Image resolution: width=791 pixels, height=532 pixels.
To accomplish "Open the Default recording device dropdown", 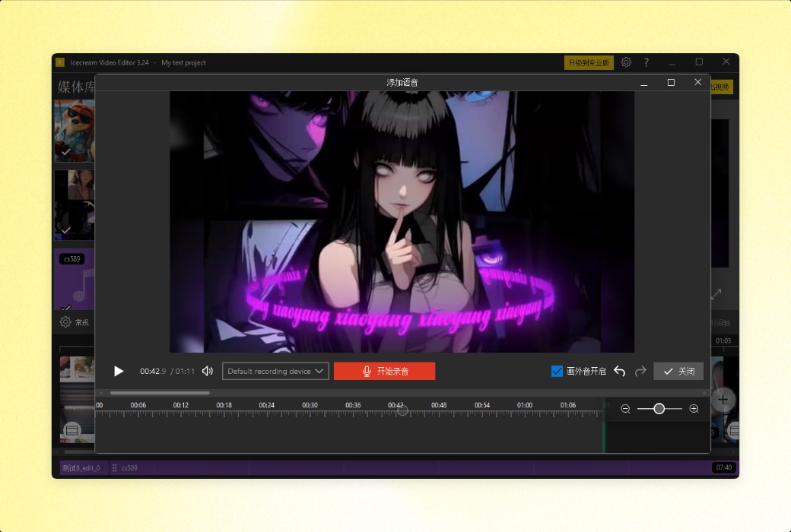I will click(272, 371).
